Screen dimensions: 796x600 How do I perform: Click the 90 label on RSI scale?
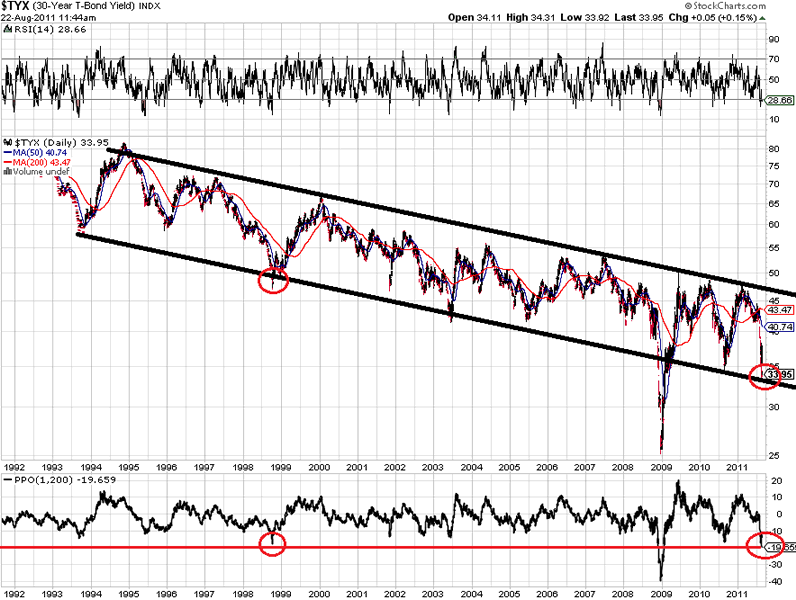(x=774, y=40)
